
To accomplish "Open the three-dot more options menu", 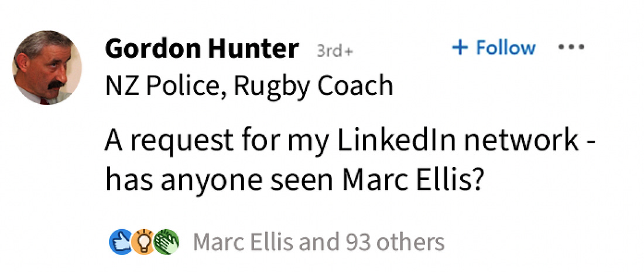I will pyautogui.click(x=572, y=48).
